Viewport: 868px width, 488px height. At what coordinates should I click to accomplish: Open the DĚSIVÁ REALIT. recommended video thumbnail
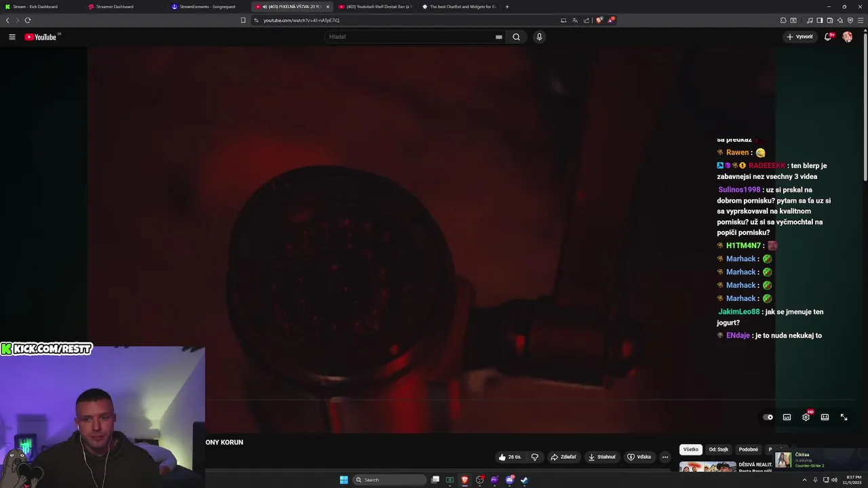tap(707, 466)
